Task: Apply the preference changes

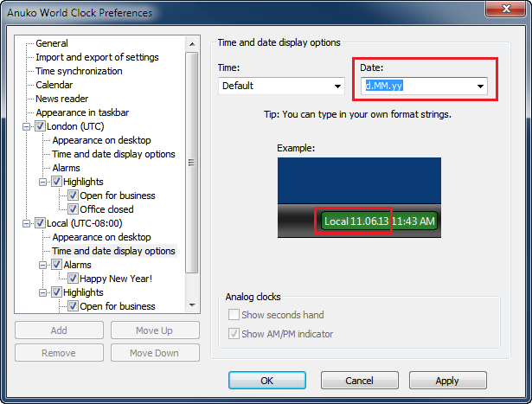Action: pyautogui.click(x=447, y=381)
